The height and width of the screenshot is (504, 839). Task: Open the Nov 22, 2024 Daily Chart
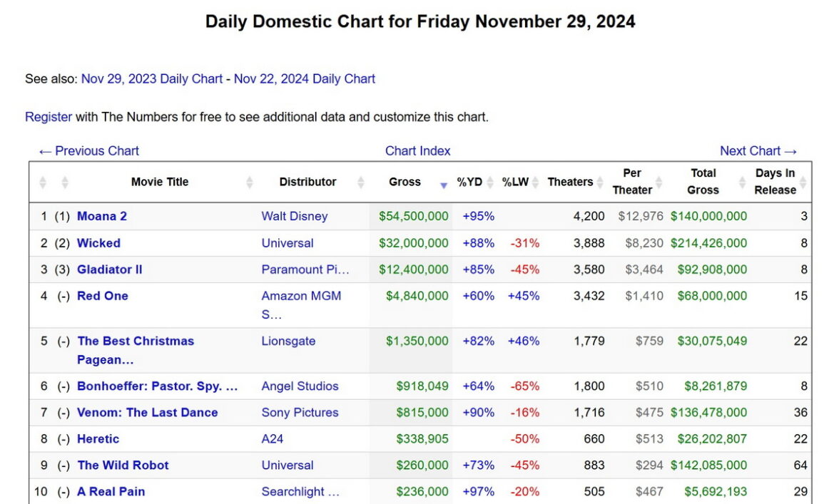pyautogui.click(x=305, y=79)
